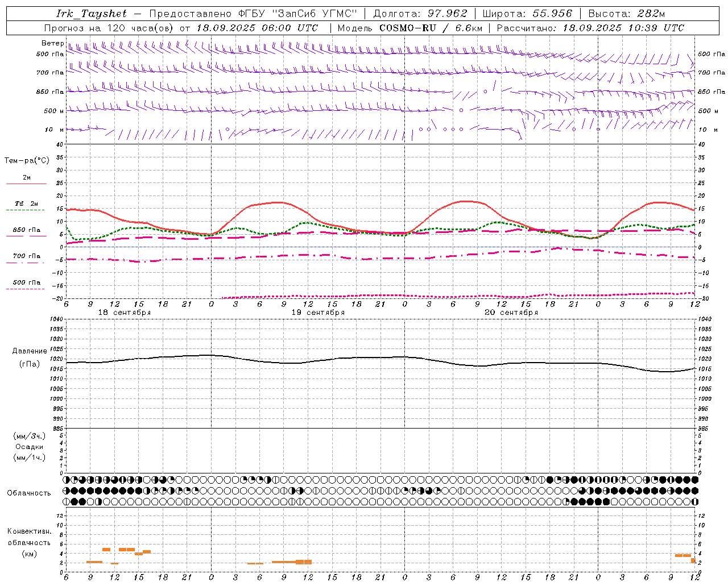Click the '19 сентября' date label
The image size is (728, 582).
pyautogui.click(x=318, y=313)
